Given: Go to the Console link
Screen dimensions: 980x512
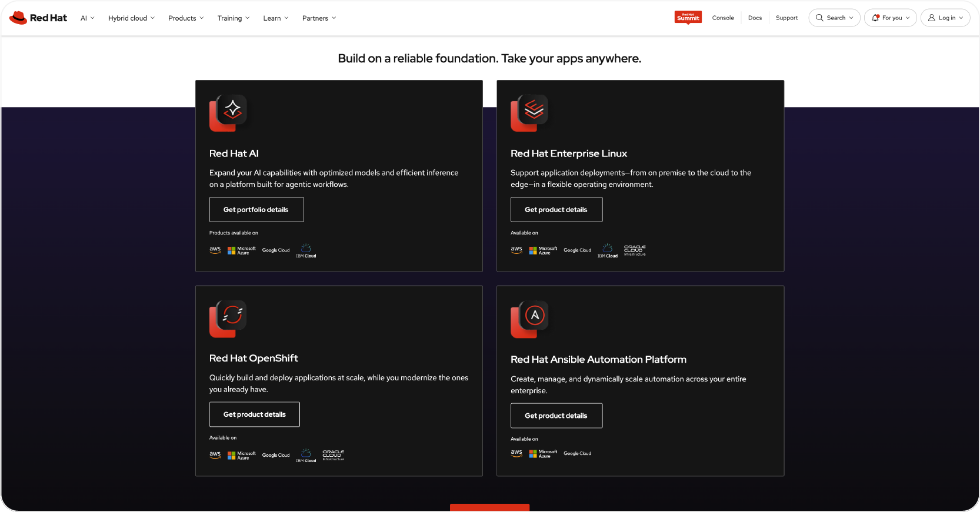Looking at the screenshot, I should [723, 18].
